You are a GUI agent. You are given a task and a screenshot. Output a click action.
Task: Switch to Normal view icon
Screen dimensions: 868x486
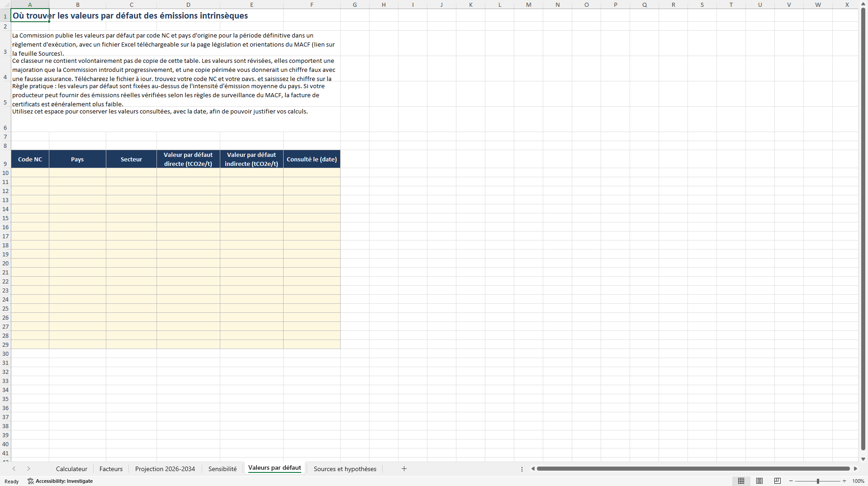741,481
